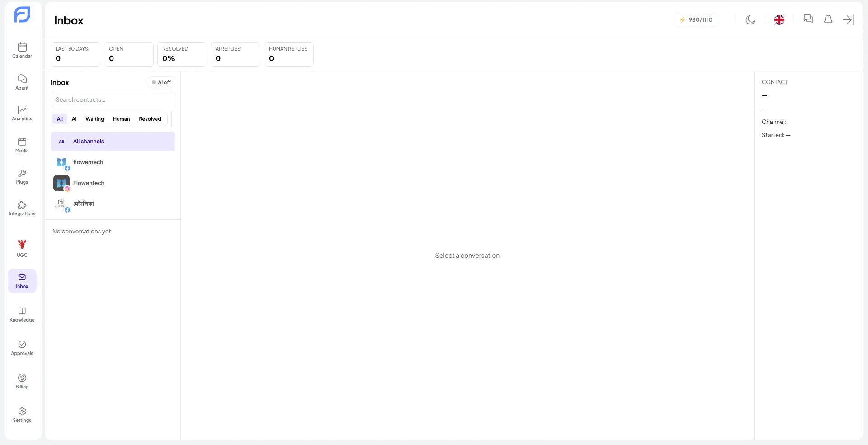Select the Resolved filter tab
This screenshot has width=868, height=445.
click(x=150, y=119)
